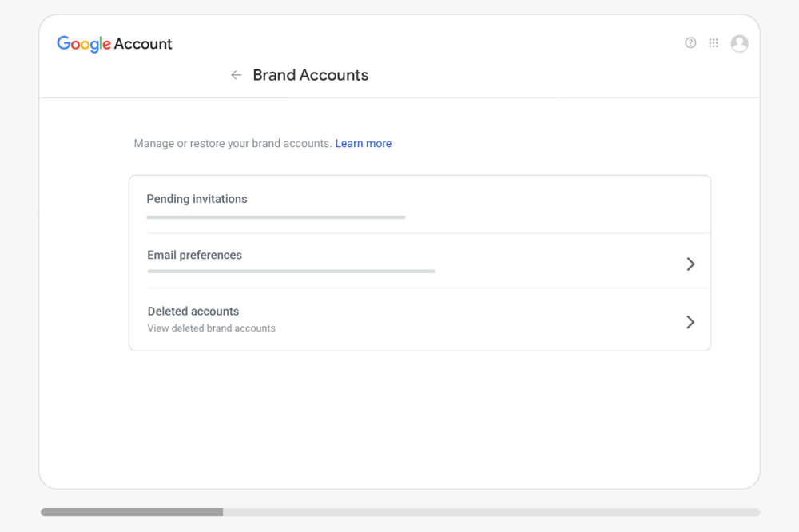Screen dimensions: 799x532
Task: Go back using the left arrow icon
Action: (x=236, y=75)
